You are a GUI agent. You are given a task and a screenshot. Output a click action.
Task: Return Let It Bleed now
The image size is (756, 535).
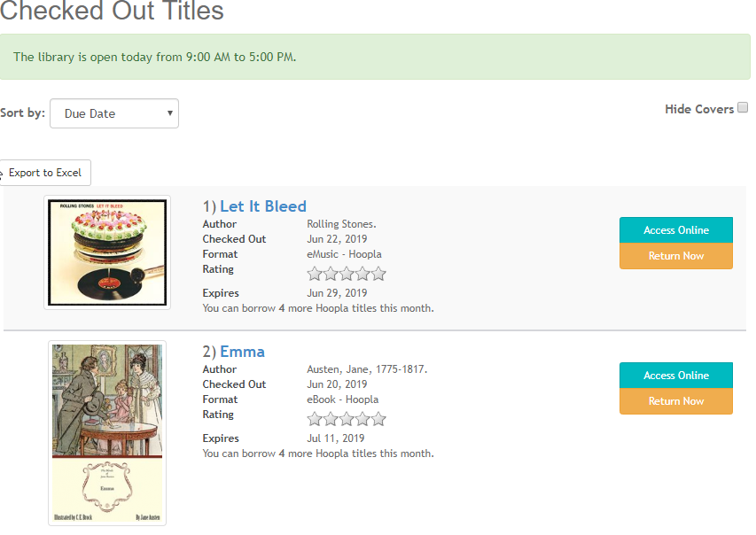[x=676, y=256]
